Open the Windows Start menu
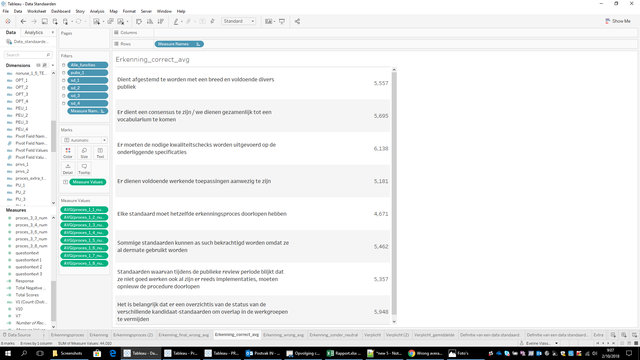The width and height of the screenshot is (640, 360). point(8,353)
